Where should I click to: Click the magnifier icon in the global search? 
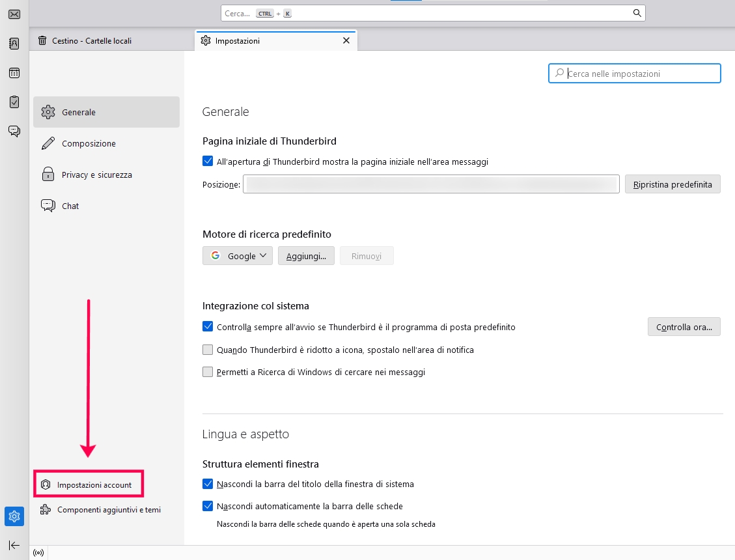click(x=637, y=13)
